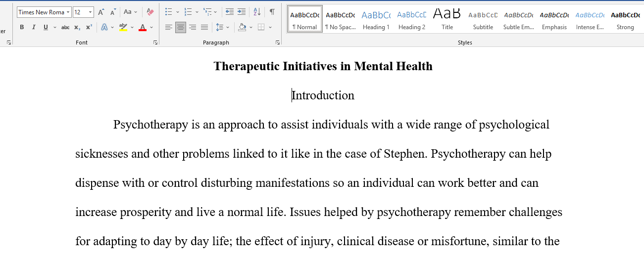The height and width of the screenshot is (260, 644).
Task: Toggle superscript formatting
Action: click(89, 27)
